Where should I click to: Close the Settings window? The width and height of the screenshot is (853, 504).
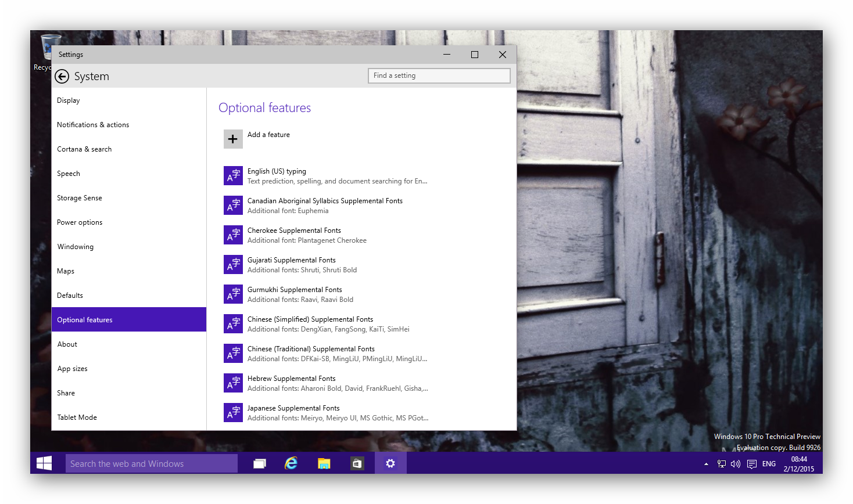pyautogui.click(x=503, y=55)
